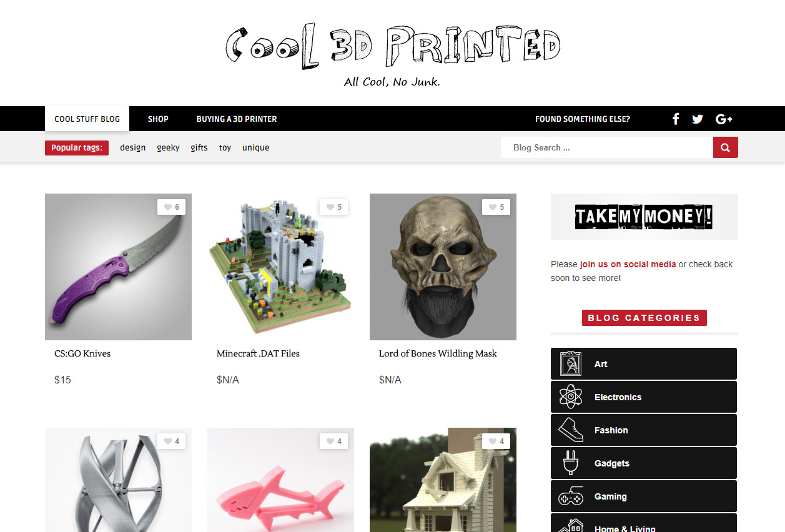The width and height of the screenshot is (785, 532).
Task: Open the Shop menu item
Action: pos(158,119)
